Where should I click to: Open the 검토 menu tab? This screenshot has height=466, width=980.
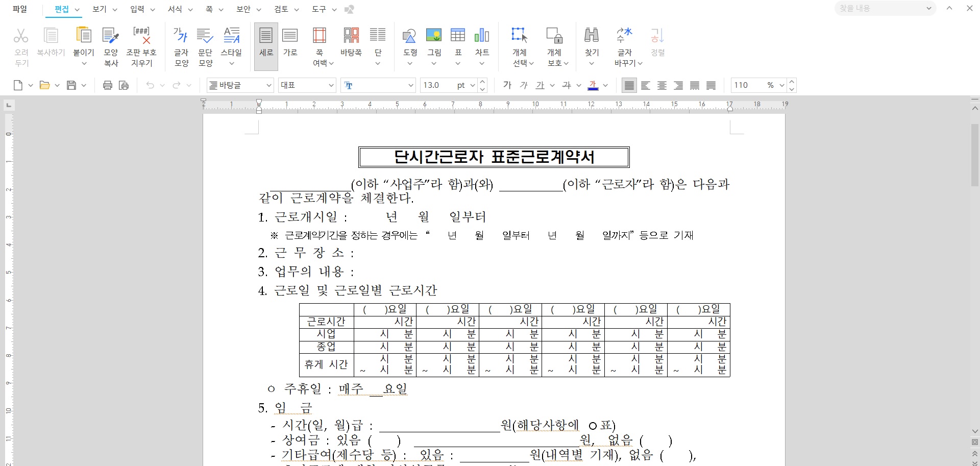[281, 9]
